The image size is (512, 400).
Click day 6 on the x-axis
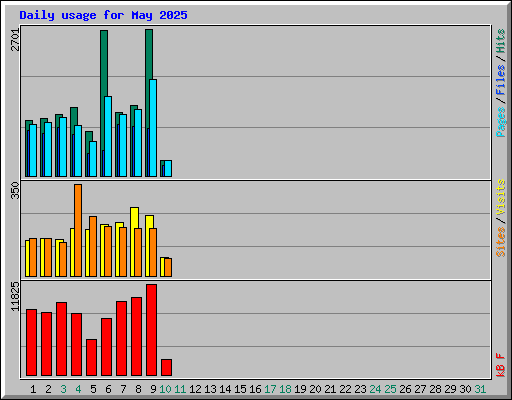tap(108, 389)
